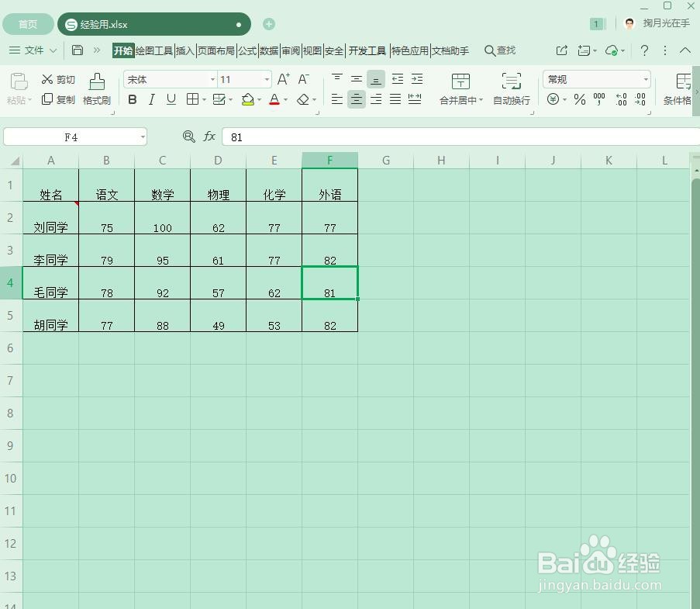Open the 插入 ribbon tab
Image resolution: width=700 pixels, height=609 pixels.
pyautogui.click(x=184, y=50)
